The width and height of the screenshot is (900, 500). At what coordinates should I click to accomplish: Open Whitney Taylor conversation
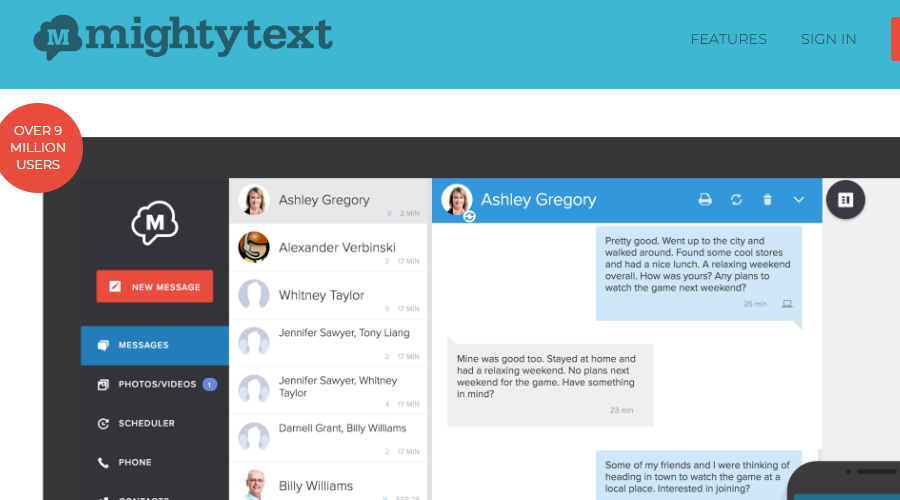point(328,295)
